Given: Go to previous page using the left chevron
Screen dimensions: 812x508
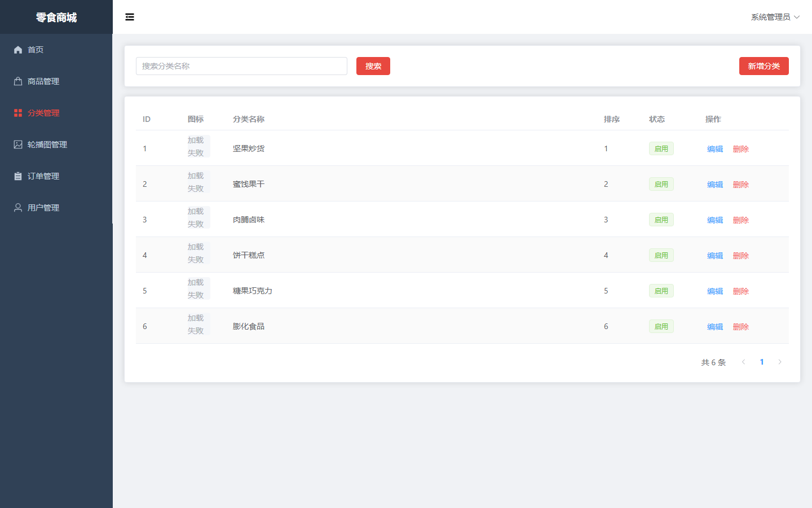Looking at the screenshot, I should coord(744,362).
